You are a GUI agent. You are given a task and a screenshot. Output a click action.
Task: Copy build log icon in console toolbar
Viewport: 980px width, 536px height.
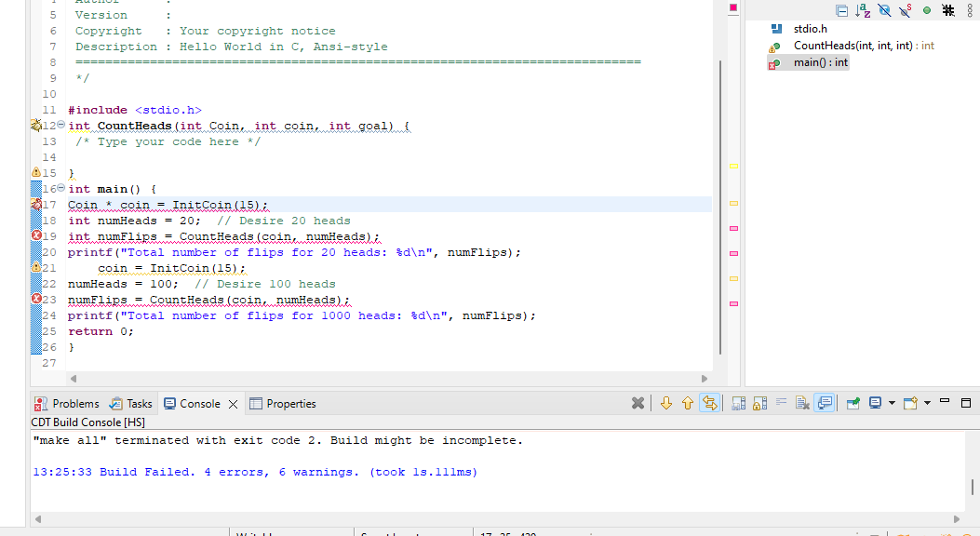[738, 404]
